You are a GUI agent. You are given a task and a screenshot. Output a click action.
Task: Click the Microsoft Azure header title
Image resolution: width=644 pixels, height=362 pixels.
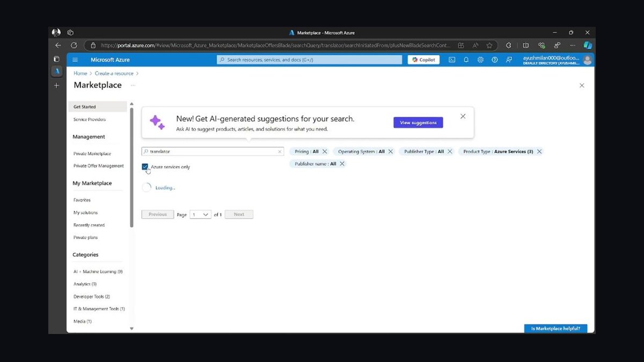click(x=110, y=60)
